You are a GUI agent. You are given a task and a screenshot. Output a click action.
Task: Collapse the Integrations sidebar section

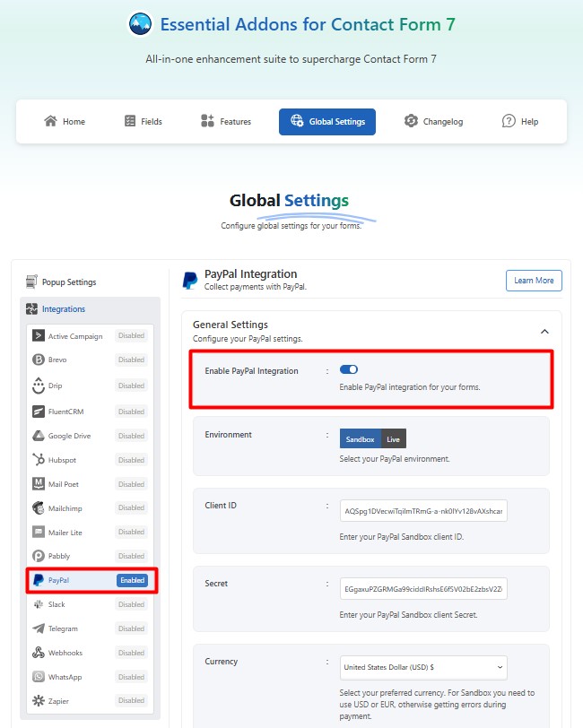(x=90, y=308)
